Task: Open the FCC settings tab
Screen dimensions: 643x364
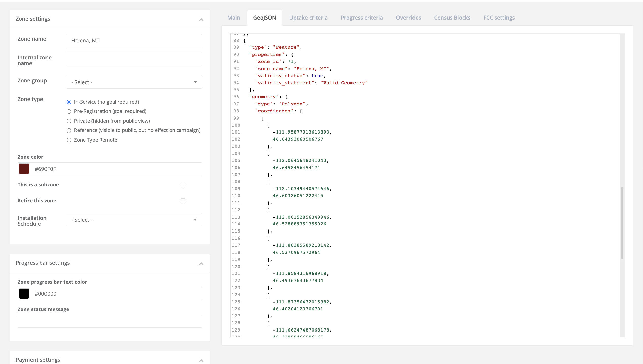Action: [x=499, y=18]
